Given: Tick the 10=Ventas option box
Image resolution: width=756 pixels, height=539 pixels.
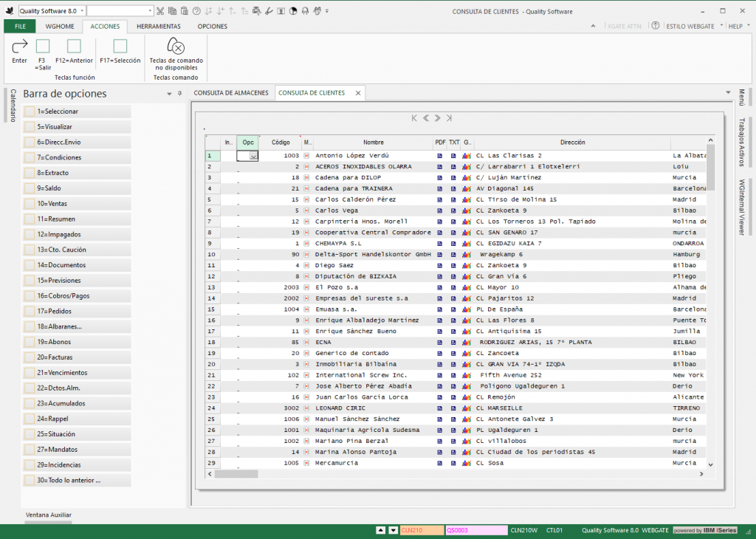Looking at the screenshot, I should tap(30, 204).
